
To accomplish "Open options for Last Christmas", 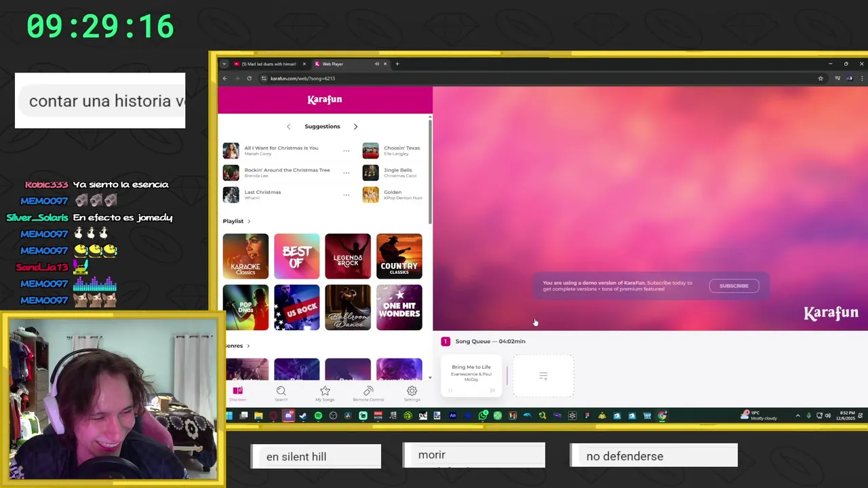I will pos(346,195).
